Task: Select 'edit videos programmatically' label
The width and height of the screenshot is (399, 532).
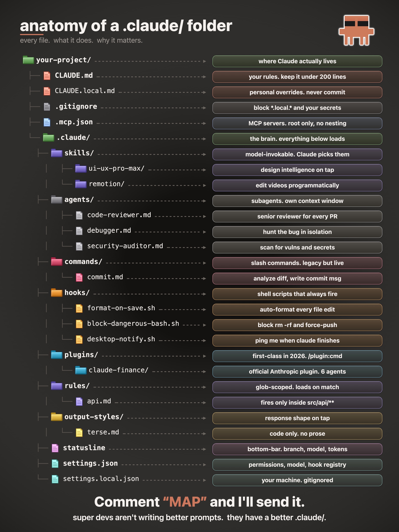Action: [297, 185]
